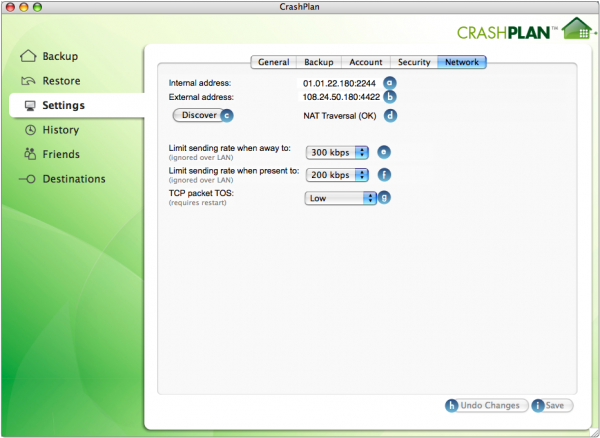Open the Backup section in the sidebar
600x438 pixels.
tap(49, 56)
